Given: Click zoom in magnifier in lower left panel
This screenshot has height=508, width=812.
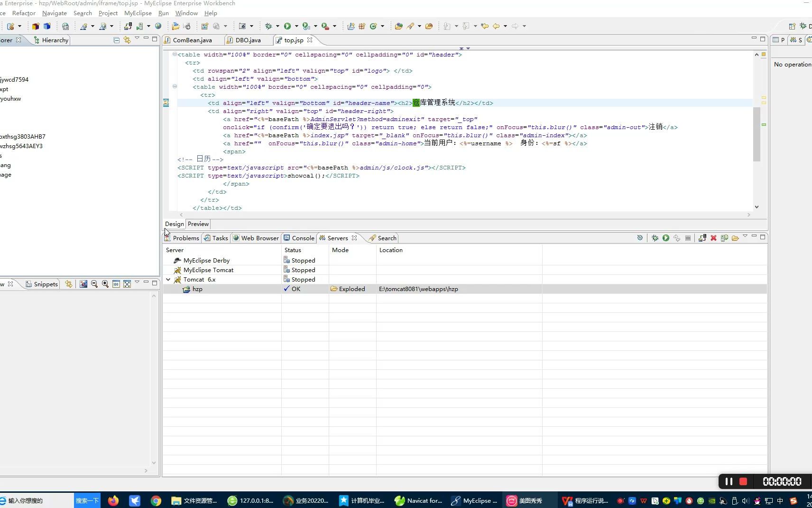Looking at the screenshot, I should click(105, 284).
